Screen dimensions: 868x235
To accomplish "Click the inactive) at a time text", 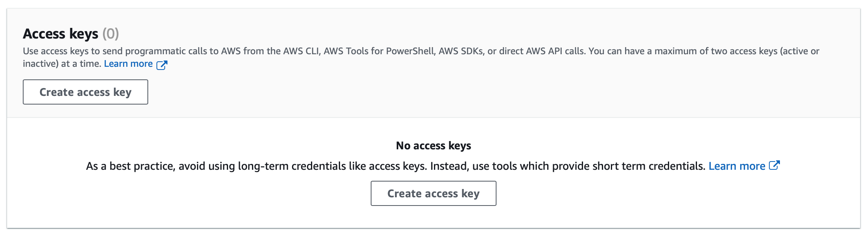I will 62,64.
